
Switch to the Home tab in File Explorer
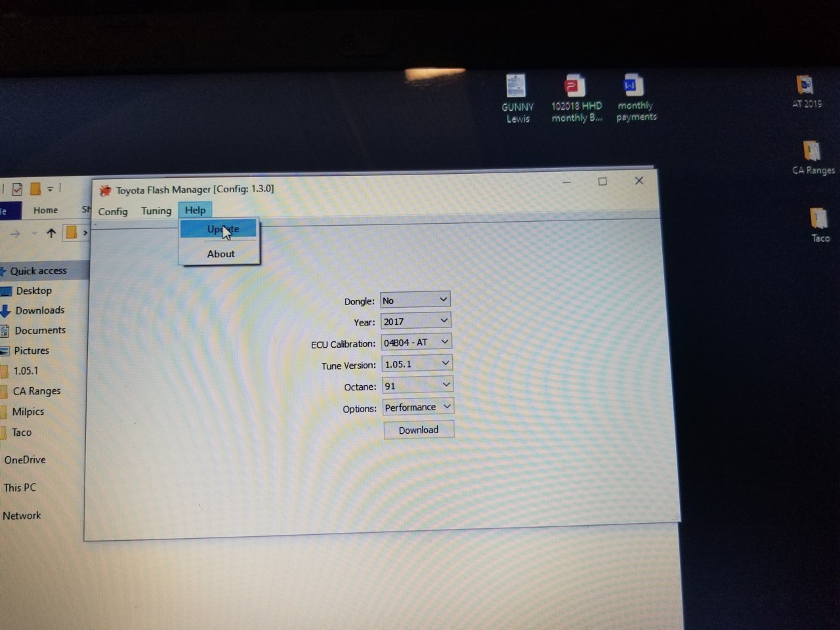[x=45, y=210]
